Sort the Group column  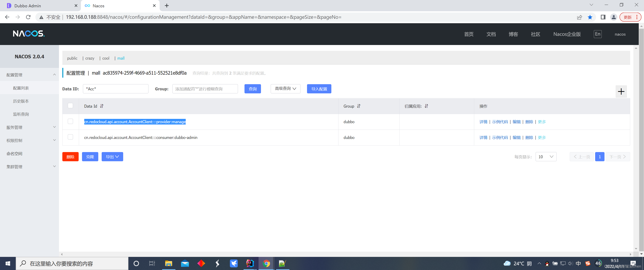coord(359,106)
